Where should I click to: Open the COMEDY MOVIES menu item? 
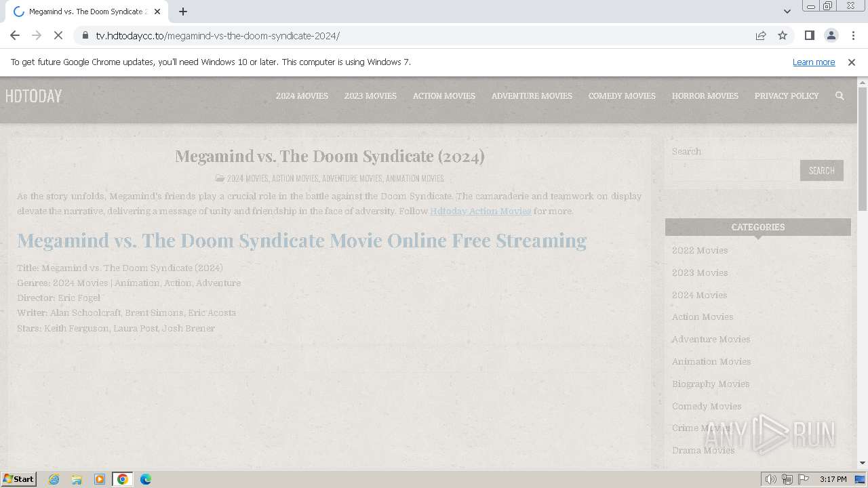[x=622, y=96]
